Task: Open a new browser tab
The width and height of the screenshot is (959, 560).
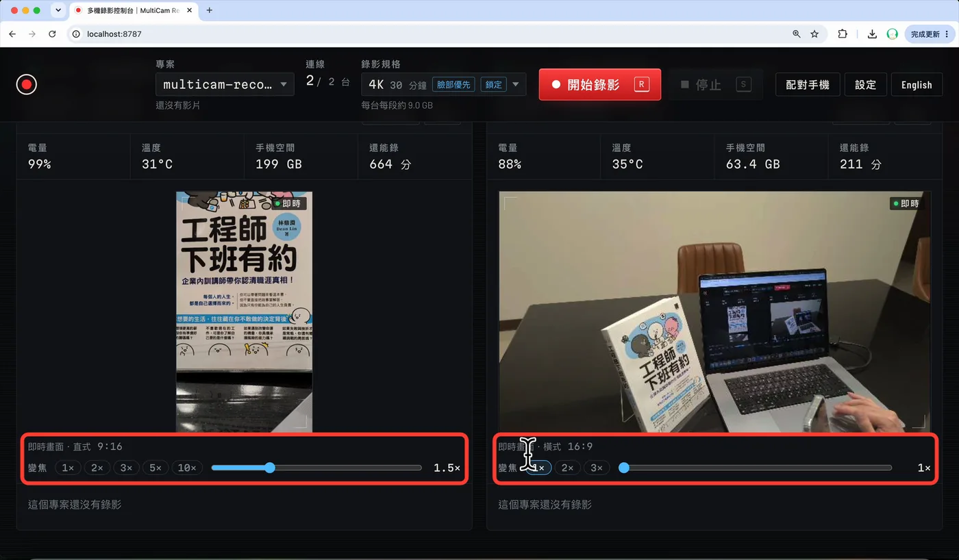Action: (210, 10)
